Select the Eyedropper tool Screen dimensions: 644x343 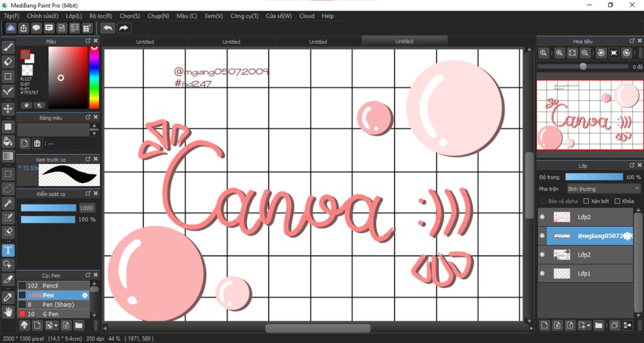(x=8, y=298)
